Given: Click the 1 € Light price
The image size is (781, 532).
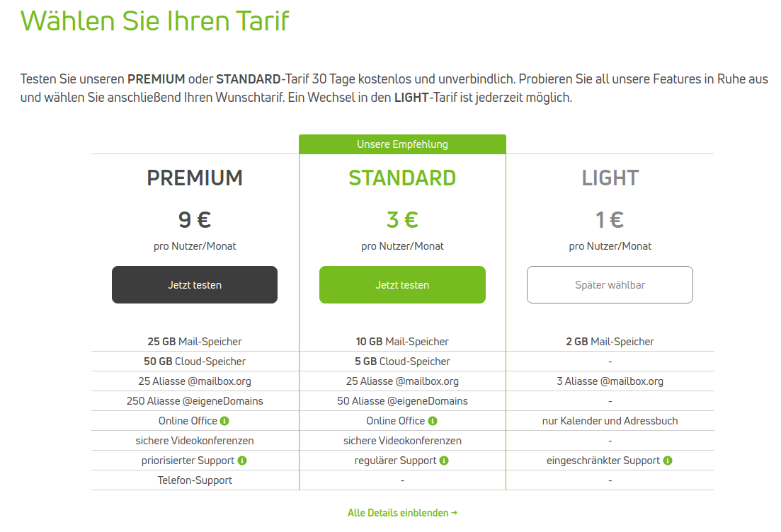Looking at the screenshot, I should 610,219.
